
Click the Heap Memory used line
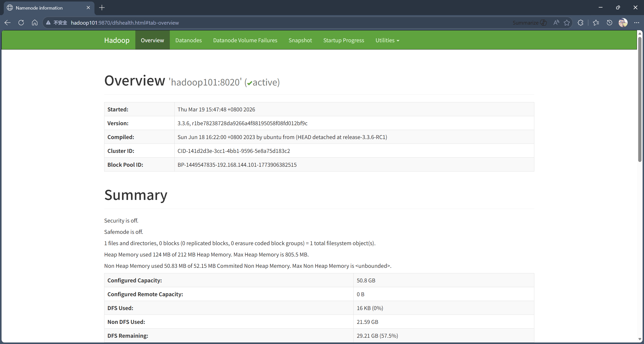[206, 254]
